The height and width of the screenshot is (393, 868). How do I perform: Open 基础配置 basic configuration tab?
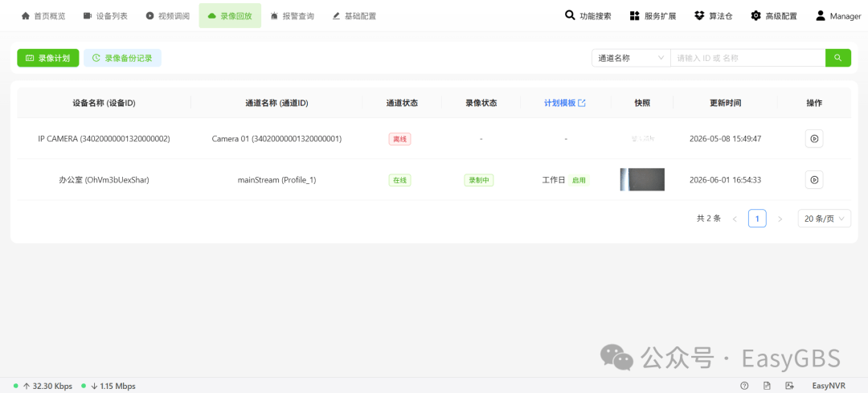pyautogui.click(x=354, y=16)
